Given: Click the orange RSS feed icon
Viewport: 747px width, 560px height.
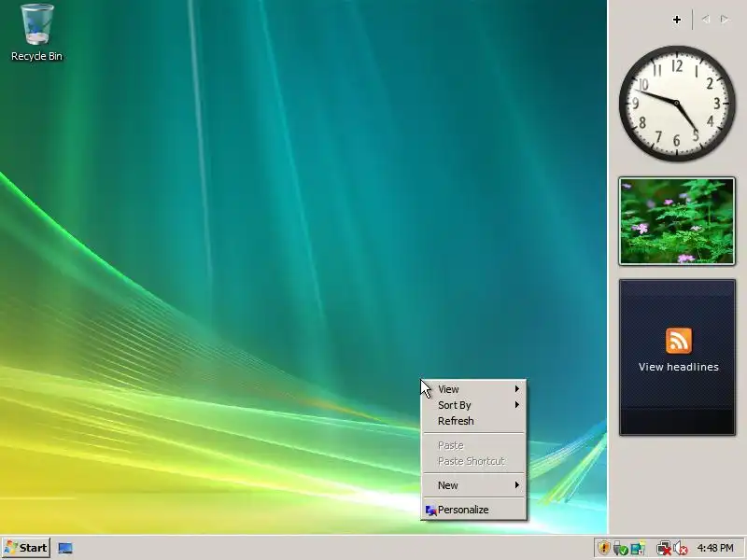Looking at the screenshot, I should 679,341.
